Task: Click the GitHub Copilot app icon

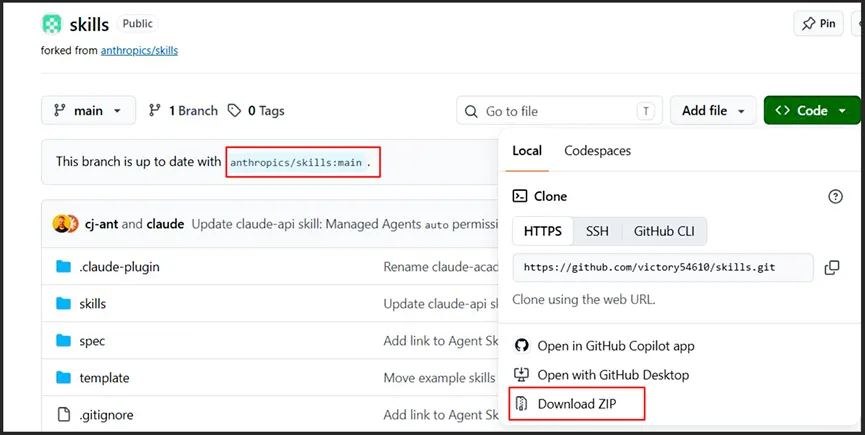Action: 521,346
